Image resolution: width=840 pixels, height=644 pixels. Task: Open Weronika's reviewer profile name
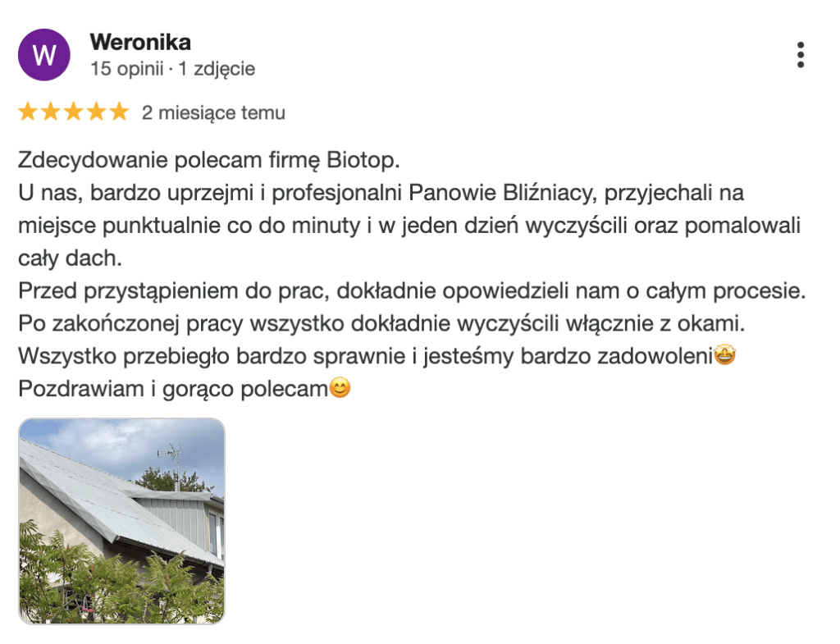click(x=140, y=42)
